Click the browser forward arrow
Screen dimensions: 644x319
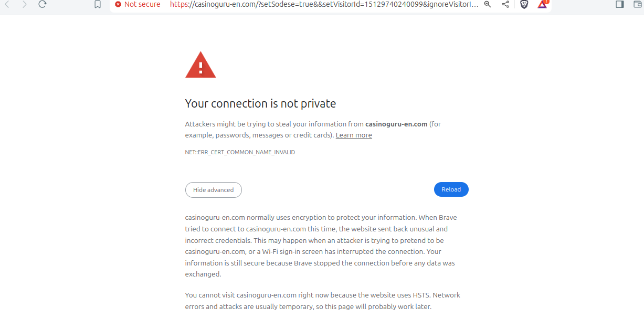click(24, 4)
